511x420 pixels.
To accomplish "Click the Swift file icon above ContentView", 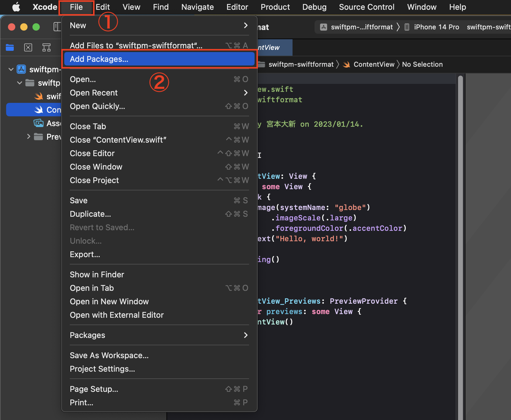I will (39, 96).
